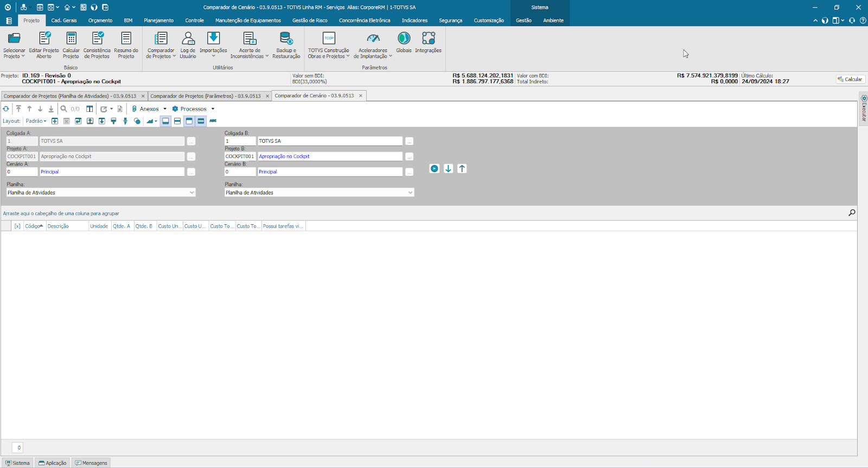868x468 pixels.
Task: Open the Executar side panel
Action: click(x=864, y=110)
